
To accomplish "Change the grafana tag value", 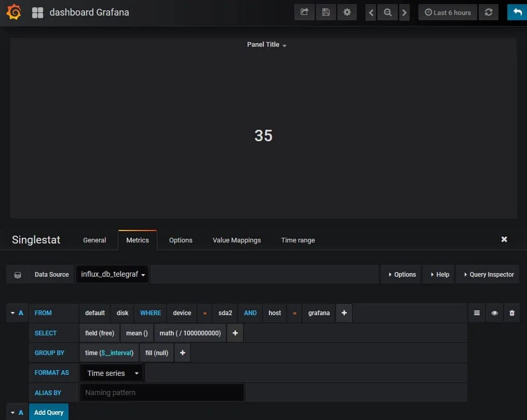I will 319,313.
